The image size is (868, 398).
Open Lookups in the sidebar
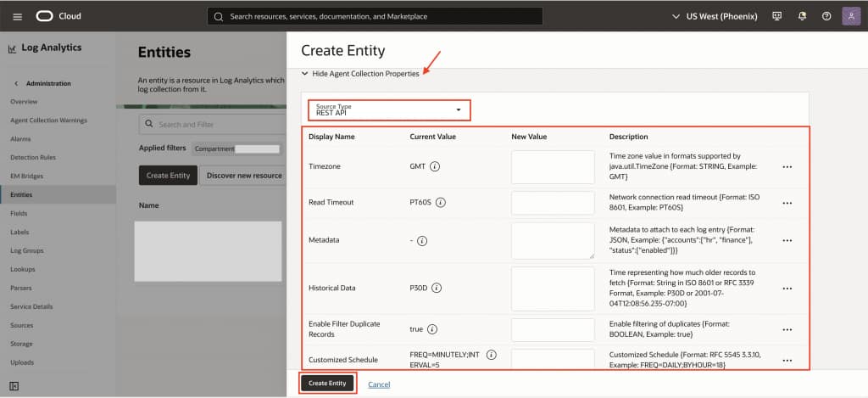pos(23,269)
